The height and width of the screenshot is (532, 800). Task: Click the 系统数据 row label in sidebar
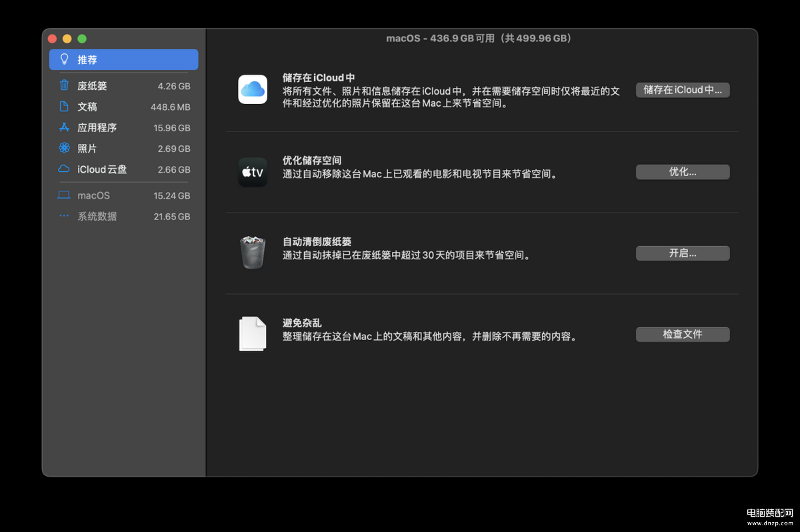tap(97, 216)
